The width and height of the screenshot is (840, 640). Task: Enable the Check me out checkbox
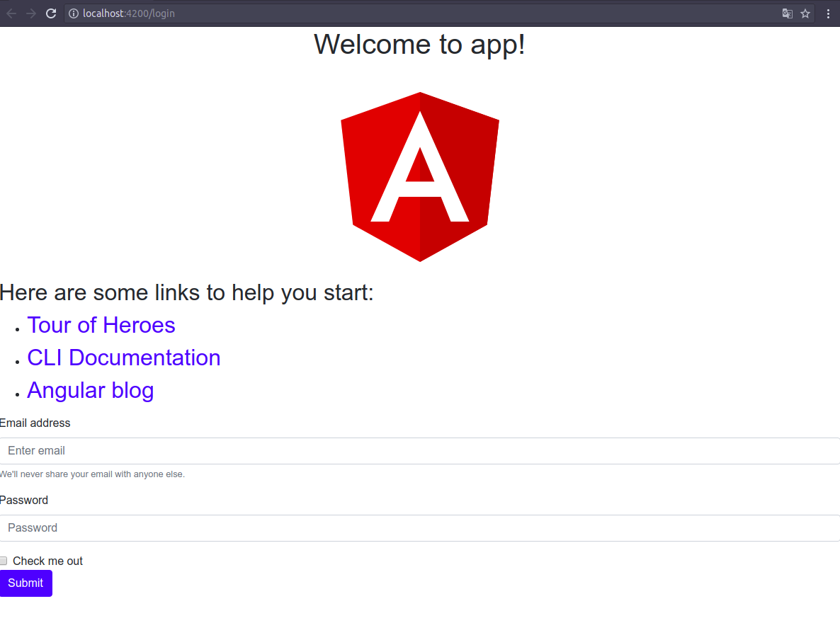[x=4, y=560]
